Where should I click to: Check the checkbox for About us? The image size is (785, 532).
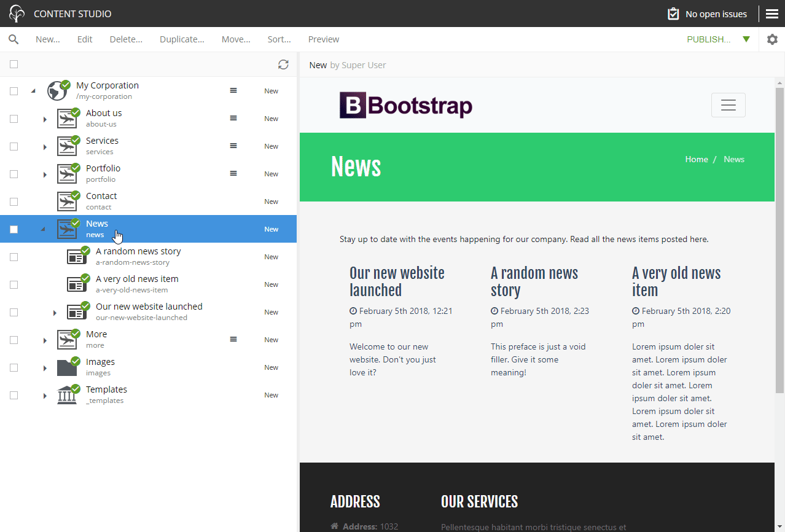[x=14, y=119]
